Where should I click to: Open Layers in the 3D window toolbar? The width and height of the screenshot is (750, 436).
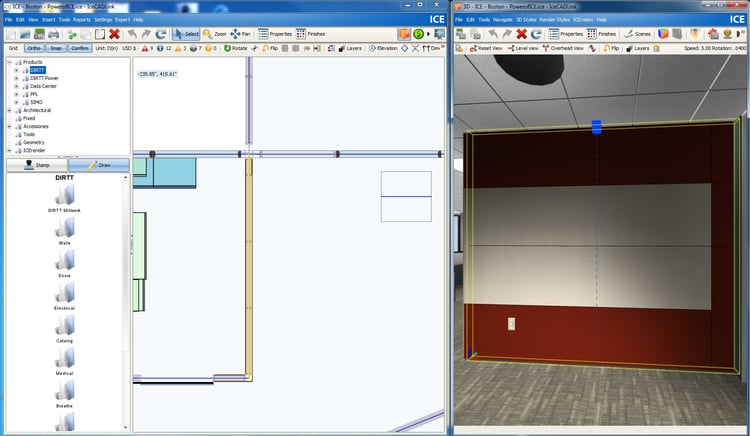click(638, 48)
